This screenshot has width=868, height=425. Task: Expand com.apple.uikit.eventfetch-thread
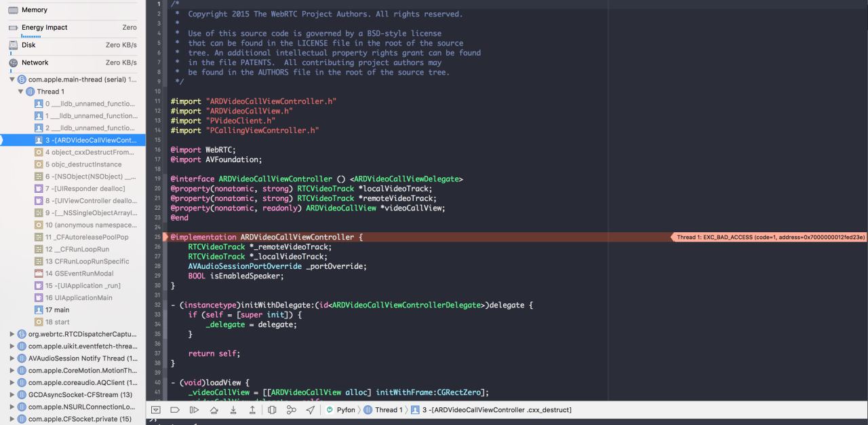12,346
